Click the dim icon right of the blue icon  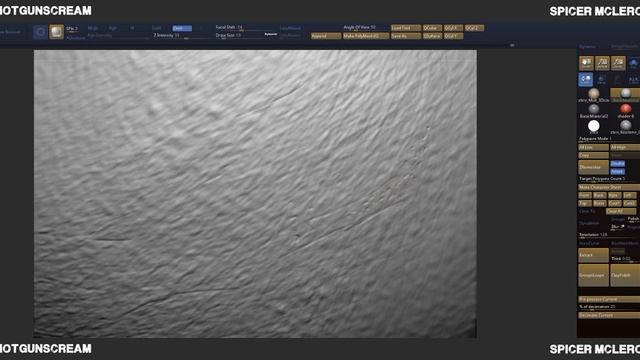click(602, 80)
